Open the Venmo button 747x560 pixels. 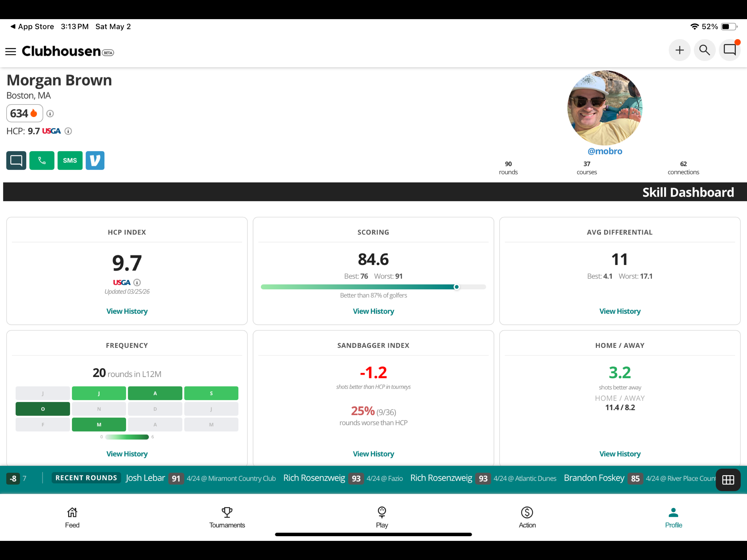(x=95, y=161)
